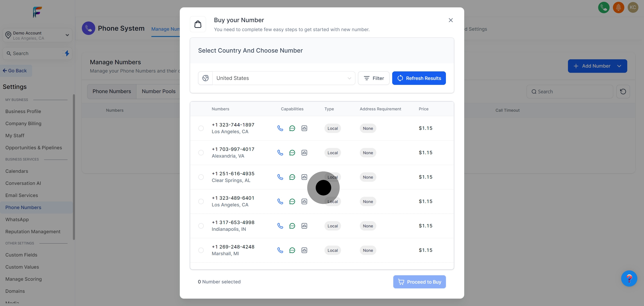This screenshot has height=306, width=644.
Task: Open the orange notifications bell
Action: click(x=618, y=8)
